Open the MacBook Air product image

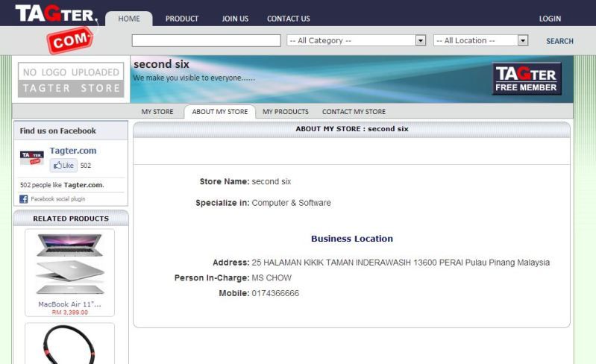click(69, 265)
